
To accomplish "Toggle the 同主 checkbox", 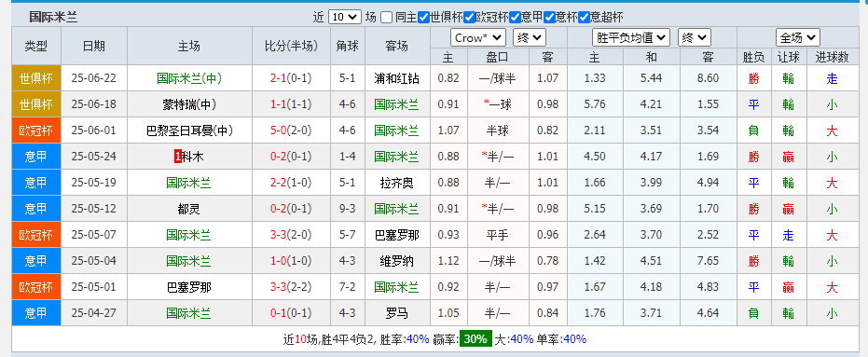I will pyautogui.click(x=387, y=17).
